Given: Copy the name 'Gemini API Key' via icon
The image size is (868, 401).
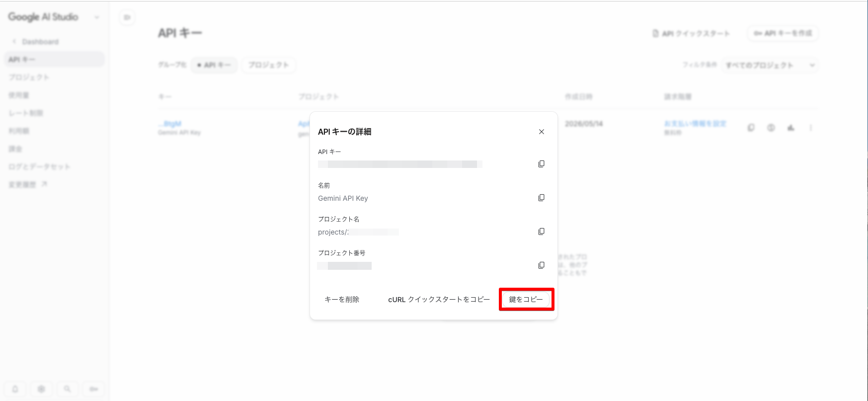Looking at the screenshot, I should [541, 198].
